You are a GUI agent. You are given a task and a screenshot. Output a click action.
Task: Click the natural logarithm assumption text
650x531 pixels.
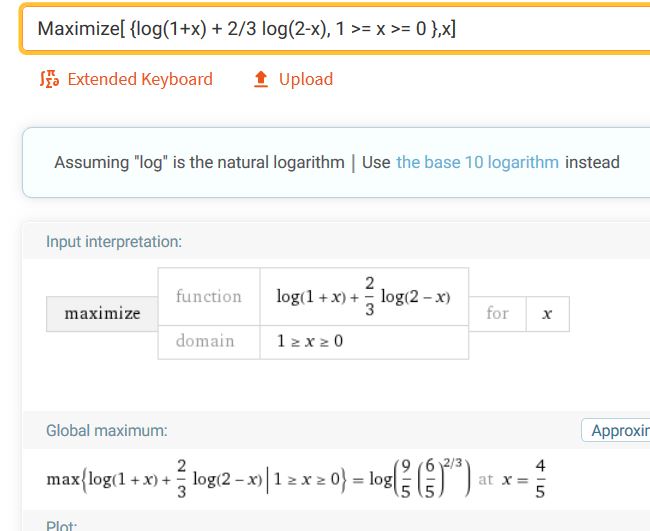coord(198,162)
